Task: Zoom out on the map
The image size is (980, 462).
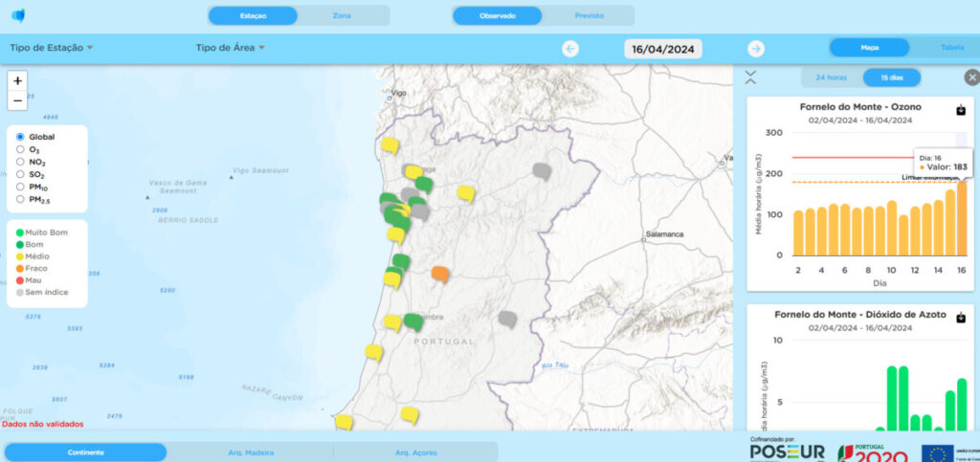Action: pos(17,99)
